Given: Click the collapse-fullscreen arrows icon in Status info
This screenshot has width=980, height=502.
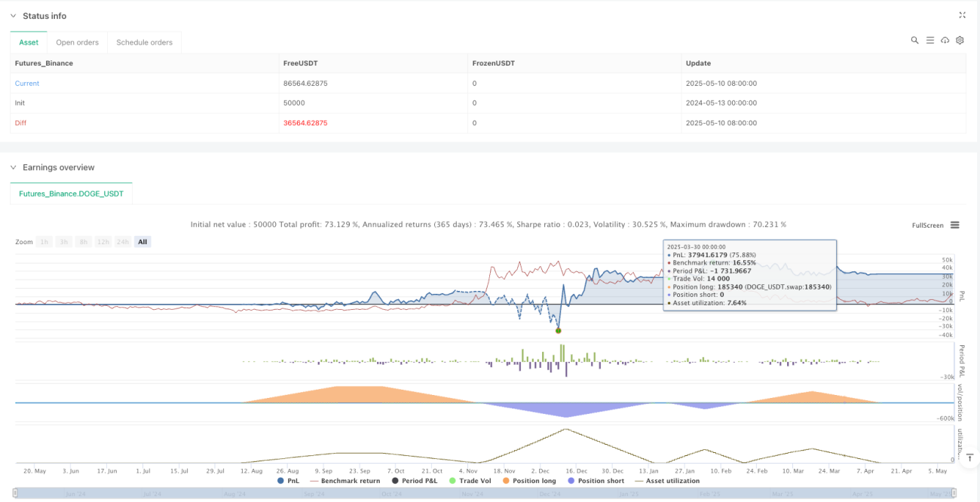Looking at the screenshot, I should (x=962, y=15).
